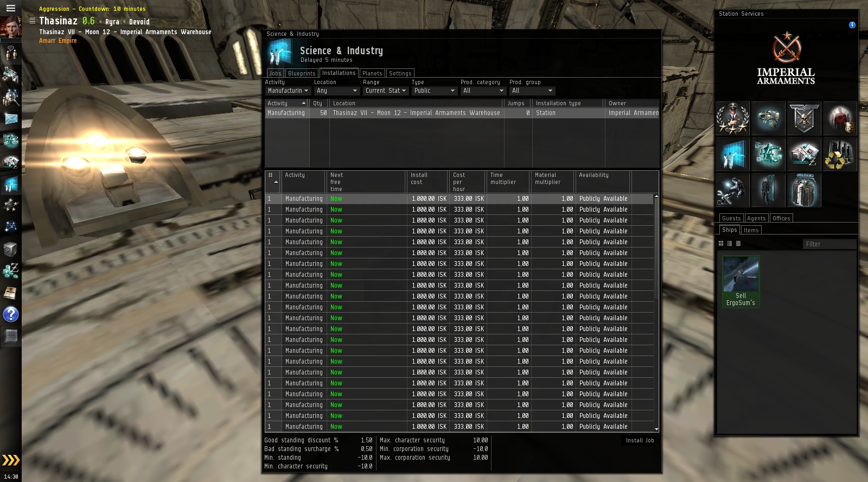The width and height of the screenshot is (868, 482).
Task: Sort slots by Install cost column
Action: (428, 182)
